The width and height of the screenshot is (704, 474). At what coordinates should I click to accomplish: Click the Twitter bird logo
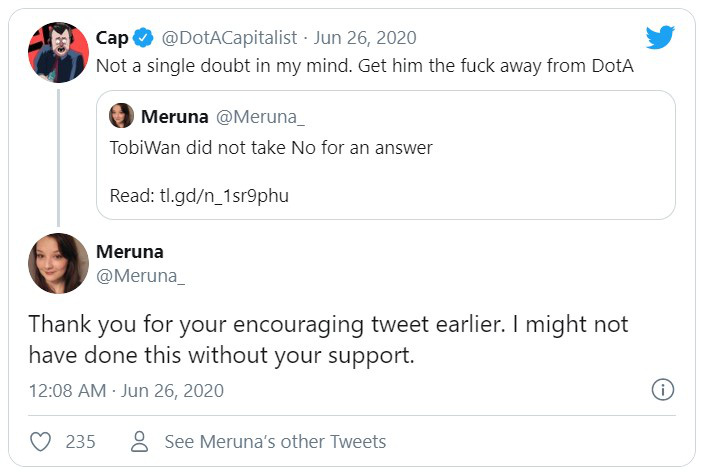pos(660,37)
